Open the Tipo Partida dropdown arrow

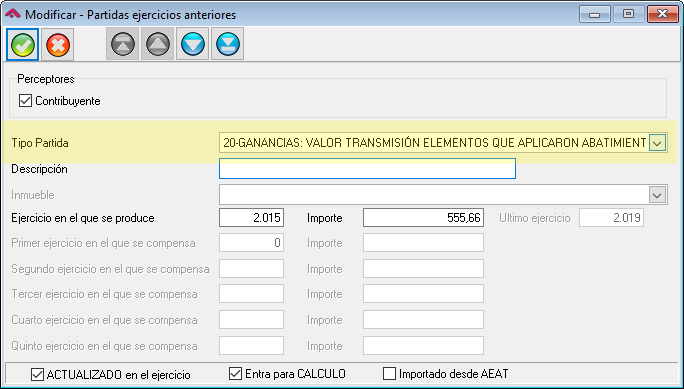pyautogui.click(x=657, y=143)
